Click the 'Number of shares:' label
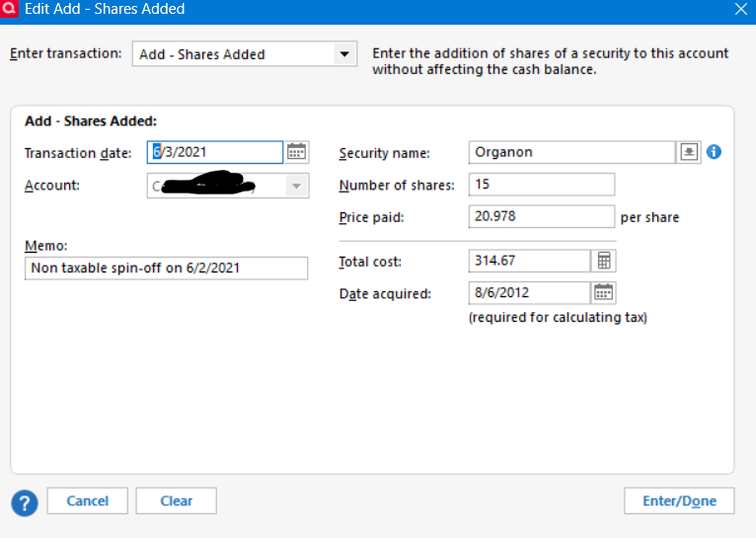 pos(397,186)
